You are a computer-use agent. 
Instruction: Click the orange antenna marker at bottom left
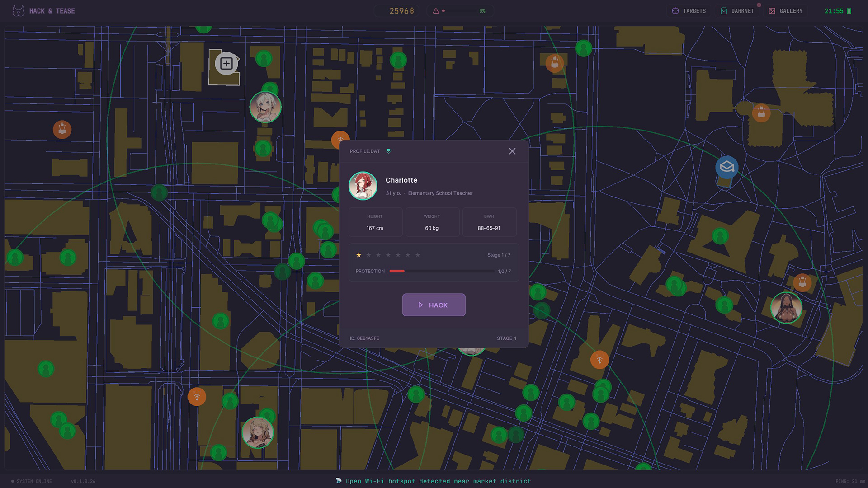[197, 397]
